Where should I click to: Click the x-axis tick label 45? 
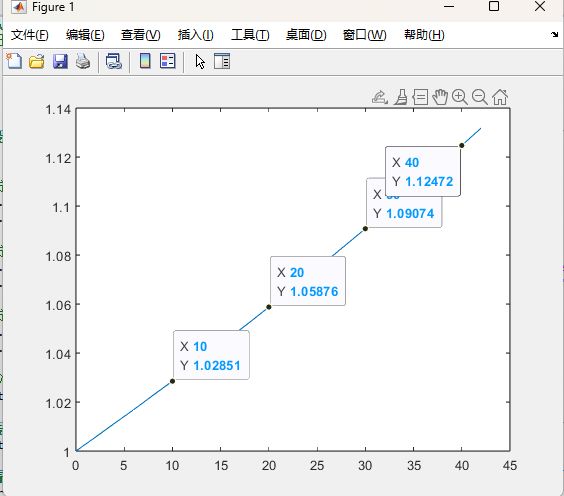click(x=510, y=465)
